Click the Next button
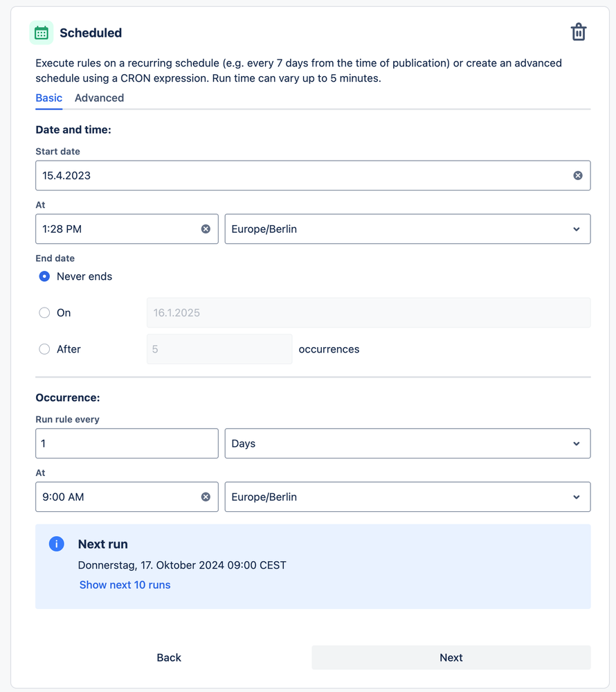 tap(451, 658)
